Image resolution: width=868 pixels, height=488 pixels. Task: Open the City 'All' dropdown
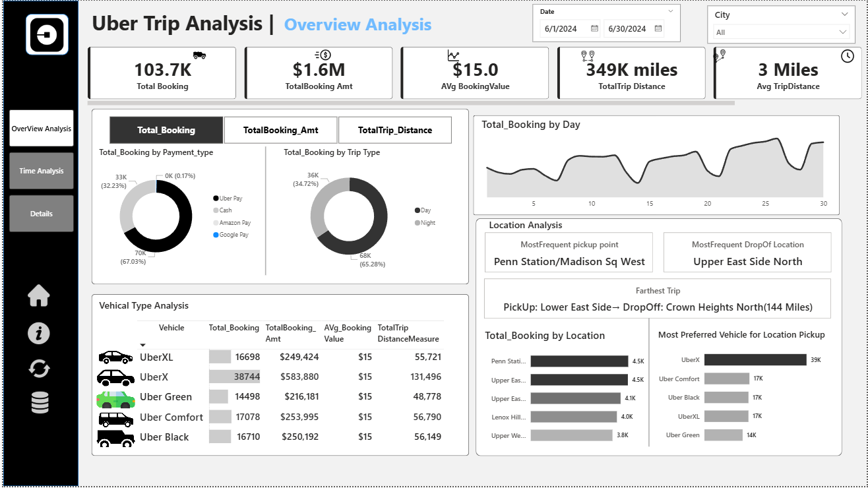[x=782, y=32]
